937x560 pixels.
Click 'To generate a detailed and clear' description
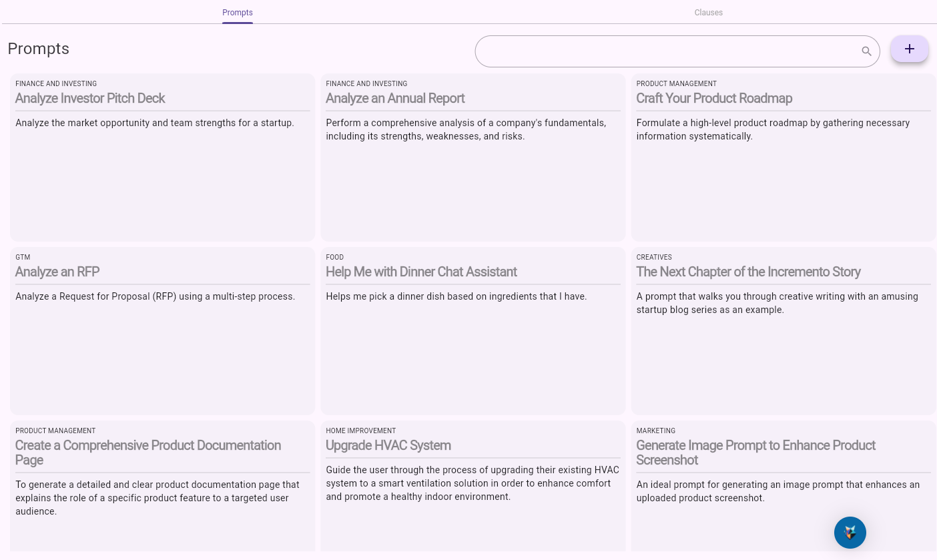click(x=158, y=498)
